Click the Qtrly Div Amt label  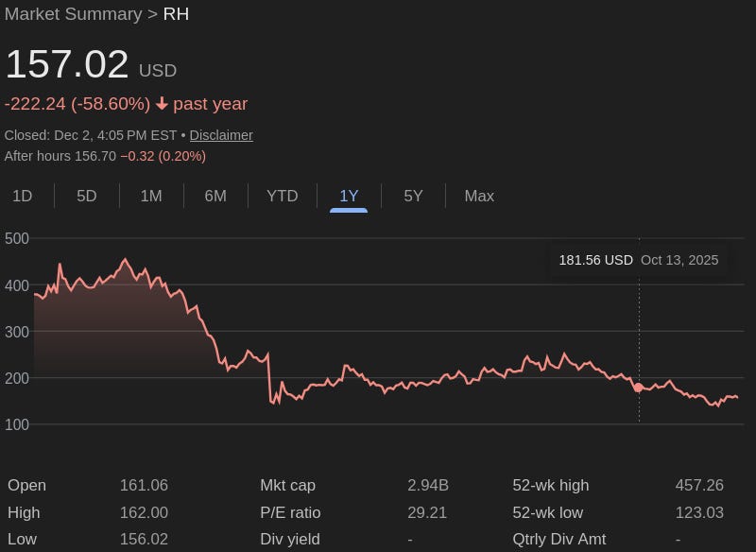559,539
